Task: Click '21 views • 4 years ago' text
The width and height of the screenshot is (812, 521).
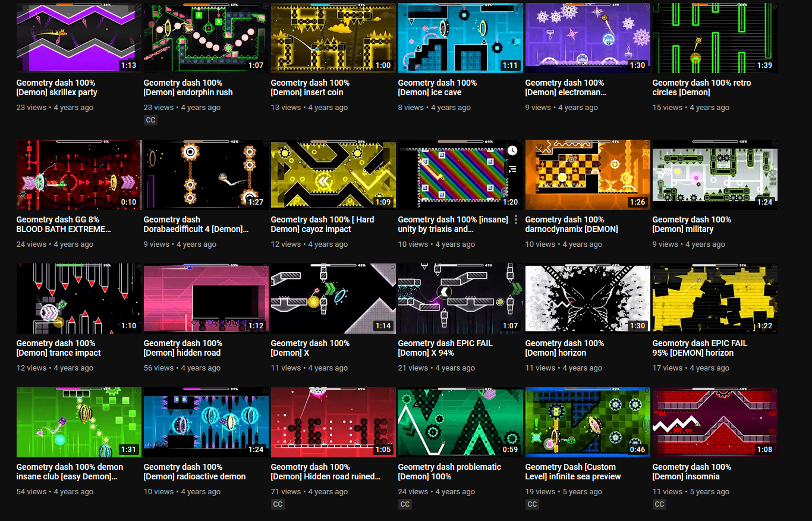Action: click(436, 368)
